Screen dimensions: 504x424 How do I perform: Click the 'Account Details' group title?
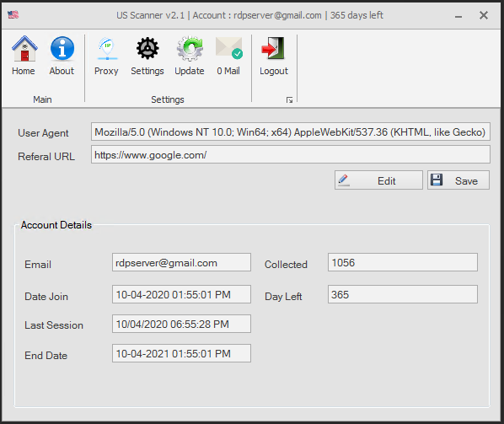click(x=56, y=225)
